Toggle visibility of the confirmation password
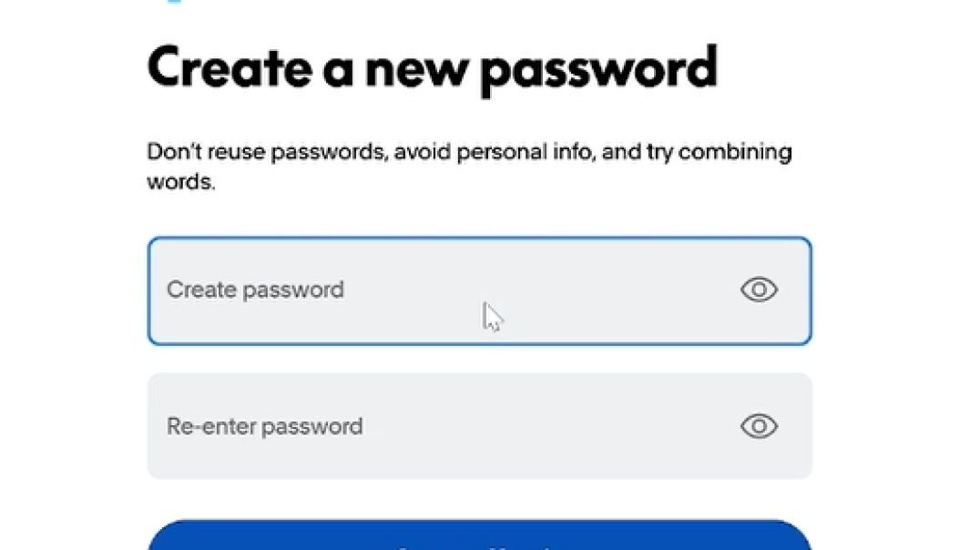980x550 pixels. click(x=759, y=426)
